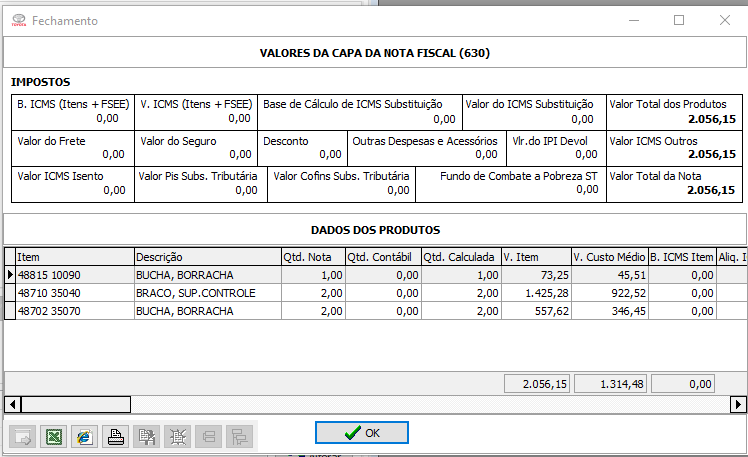748x457 pixels.
Task: Click the V. Item value 1.425,28
Action: click(x=536, y=293)
